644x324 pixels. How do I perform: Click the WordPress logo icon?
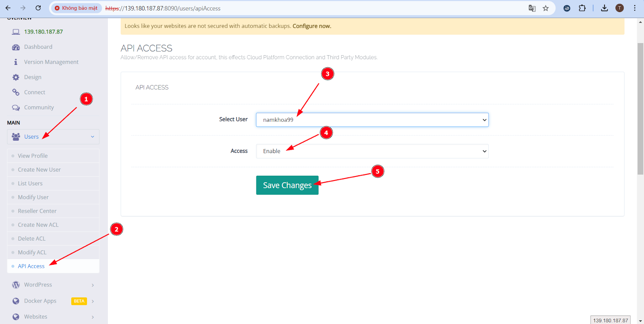tap(16, 285)
